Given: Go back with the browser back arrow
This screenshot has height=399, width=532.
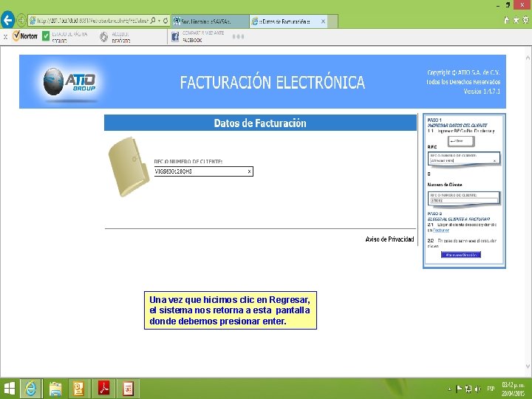Looking at the screenshot, I should pyautogui.click(x=7, y=20).
